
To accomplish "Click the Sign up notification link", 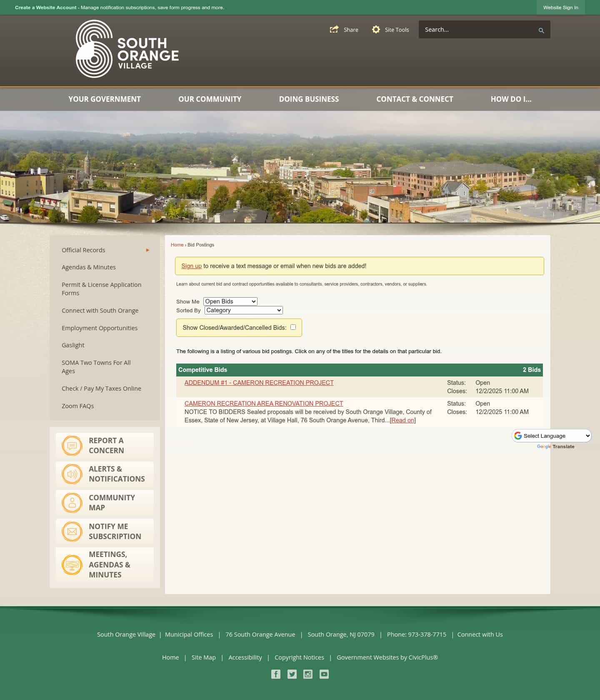I will [191, 266].
